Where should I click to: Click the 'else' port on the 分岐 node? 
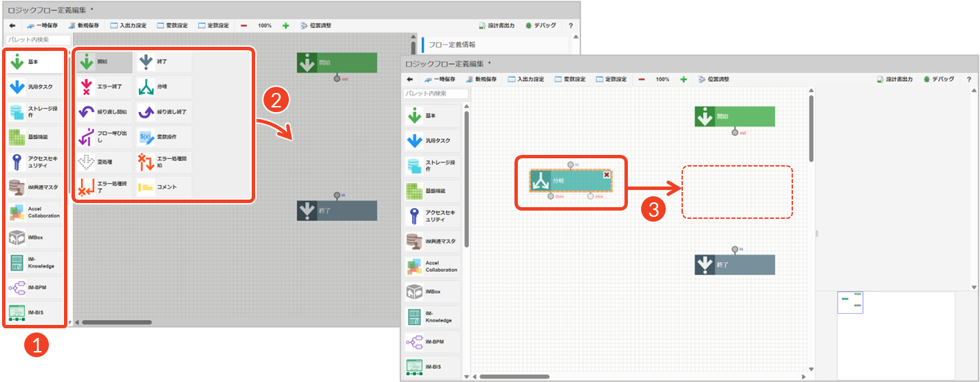coord(591,196)
